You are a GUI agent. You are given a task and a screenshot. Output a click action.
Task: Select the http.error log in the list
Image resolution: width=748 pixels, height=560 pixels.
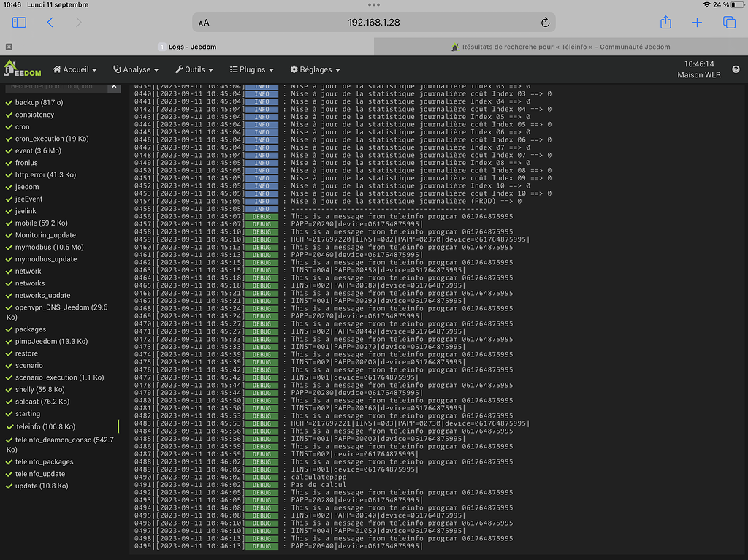[45, 175]
